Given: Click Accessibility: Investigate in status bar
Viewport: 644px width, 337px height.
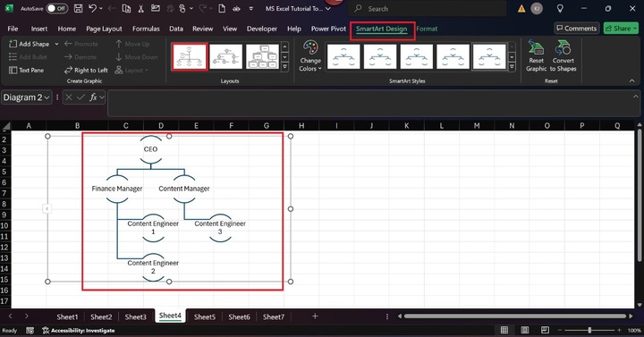Looking at the screenshot, I should pyautogui.click(x=79, y=331).
